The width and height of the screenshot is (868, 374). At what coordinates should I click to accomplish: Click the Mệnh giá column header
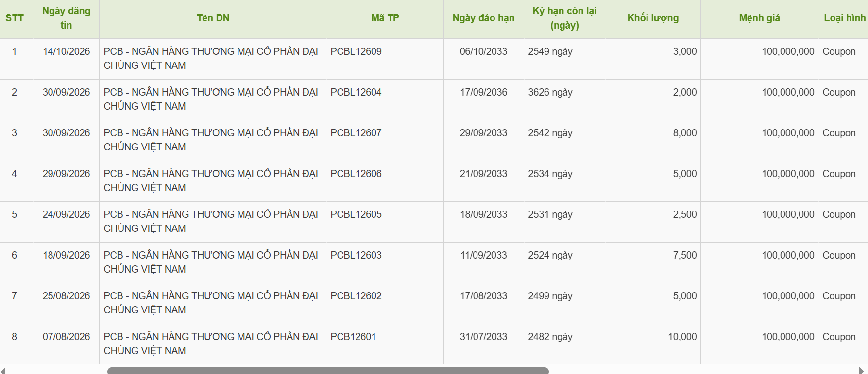coord(759,18)
